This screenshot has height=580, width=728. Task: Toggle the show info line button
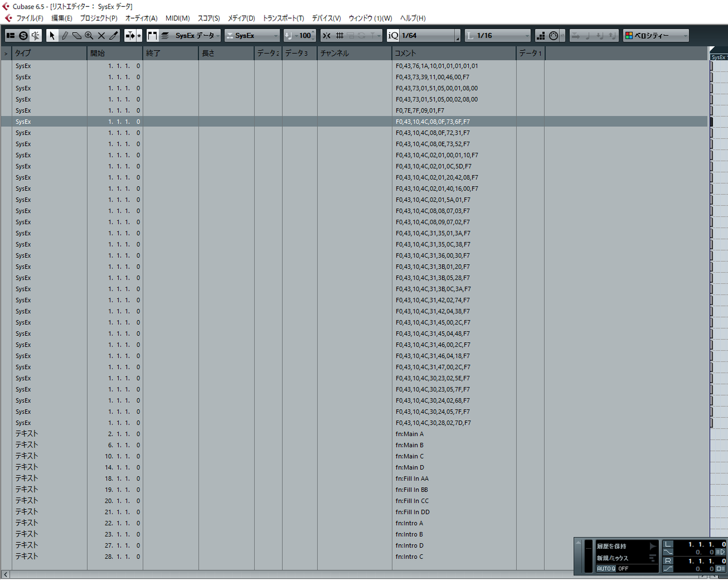pyautogui.click(x=11, y=35)
